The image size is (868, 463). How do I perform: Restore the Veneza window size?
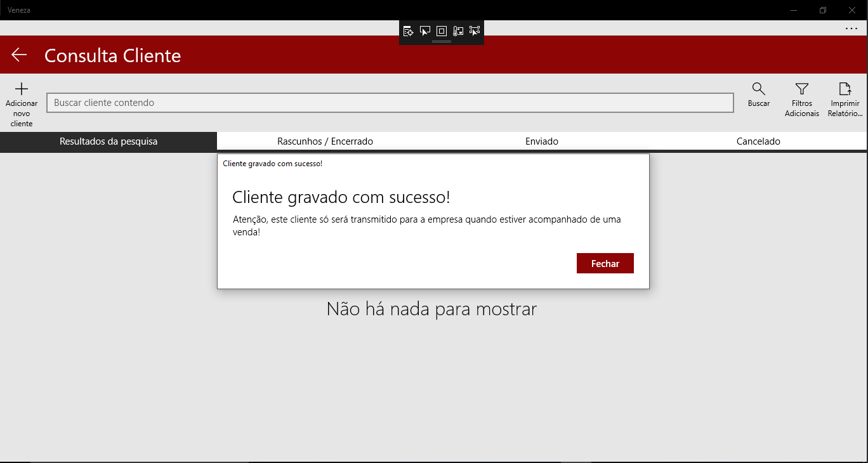[823, 10]
